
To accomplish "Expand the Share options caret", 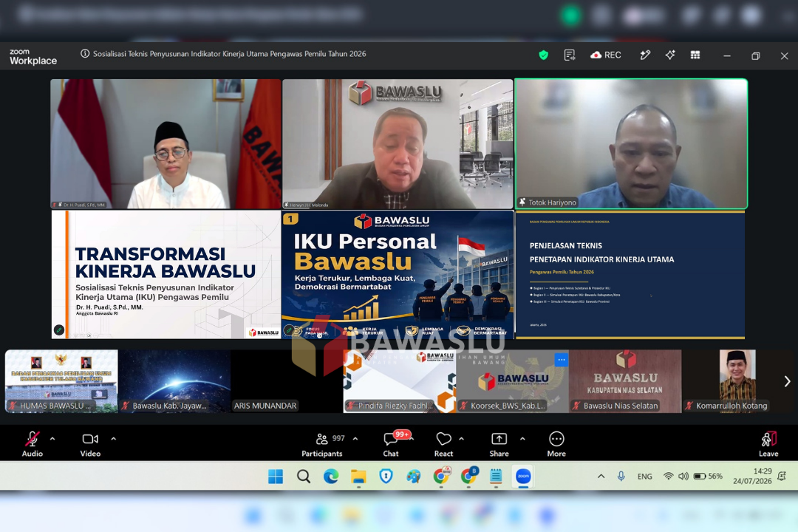I will click(x=522, y=438).
